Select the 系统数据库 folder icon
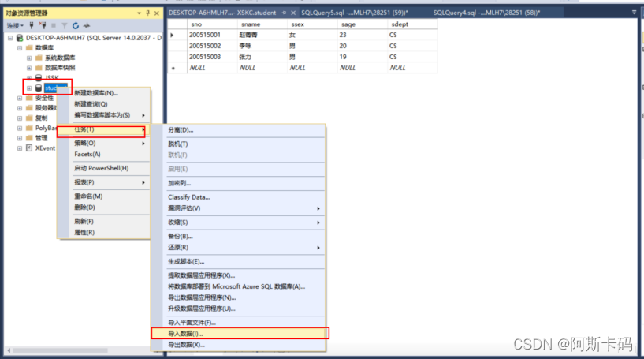644x359 pixels. 39,58
